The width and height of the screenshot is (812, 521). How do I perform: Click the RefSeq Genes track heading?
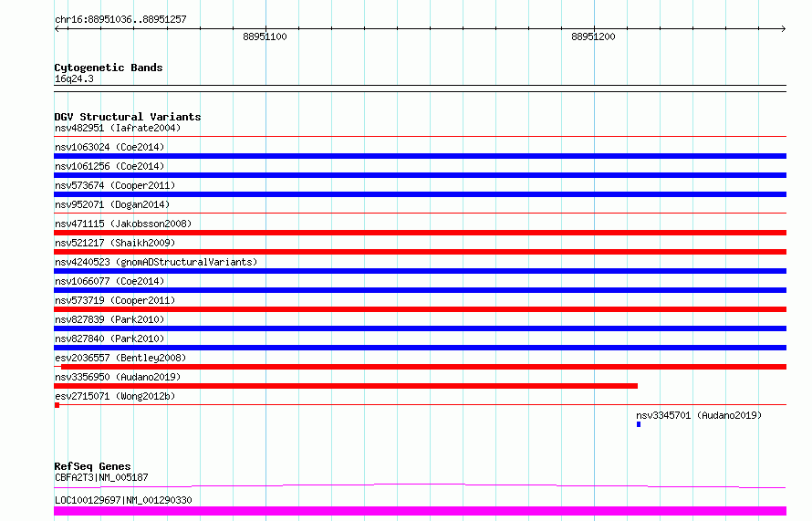[x=92, y=466]
